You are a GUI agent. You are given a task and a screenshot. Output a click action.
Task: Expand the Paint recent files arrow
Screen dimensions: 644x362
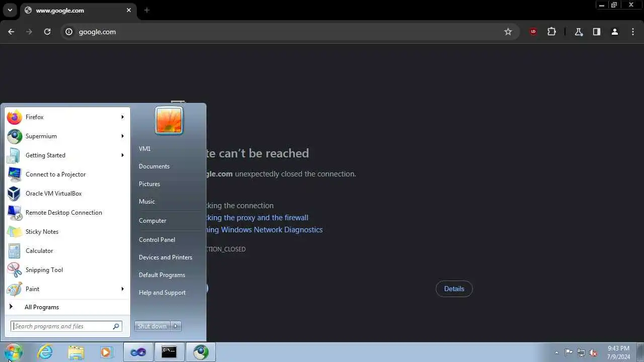(122, 289)
